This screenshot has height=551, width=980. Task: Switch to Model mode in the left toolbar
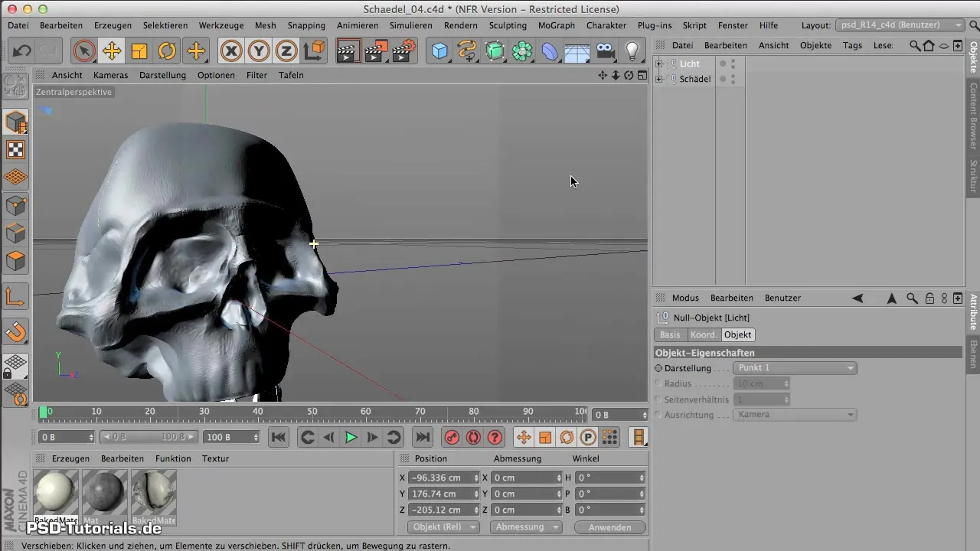pyautogui.click(x=16, y=122)
